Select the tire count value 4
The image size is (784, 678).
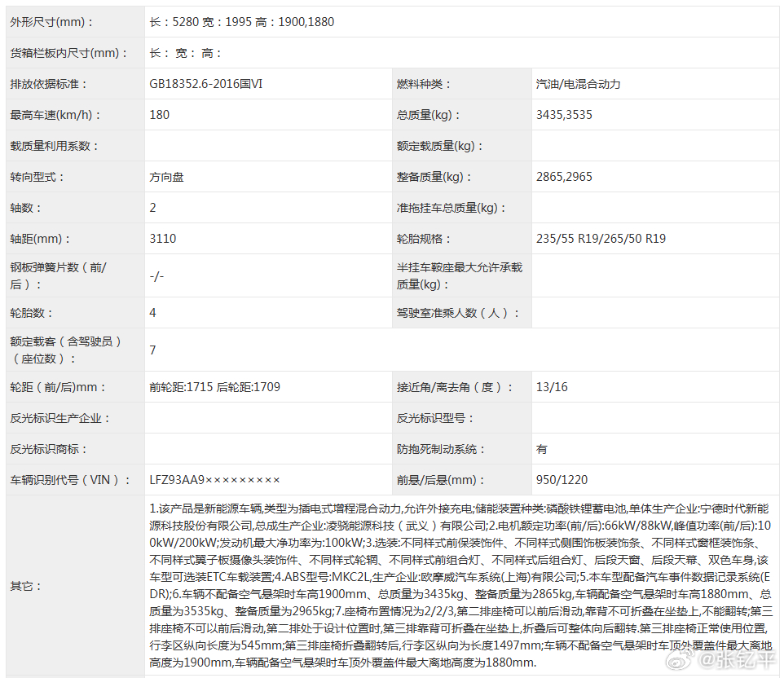[152, 313]
